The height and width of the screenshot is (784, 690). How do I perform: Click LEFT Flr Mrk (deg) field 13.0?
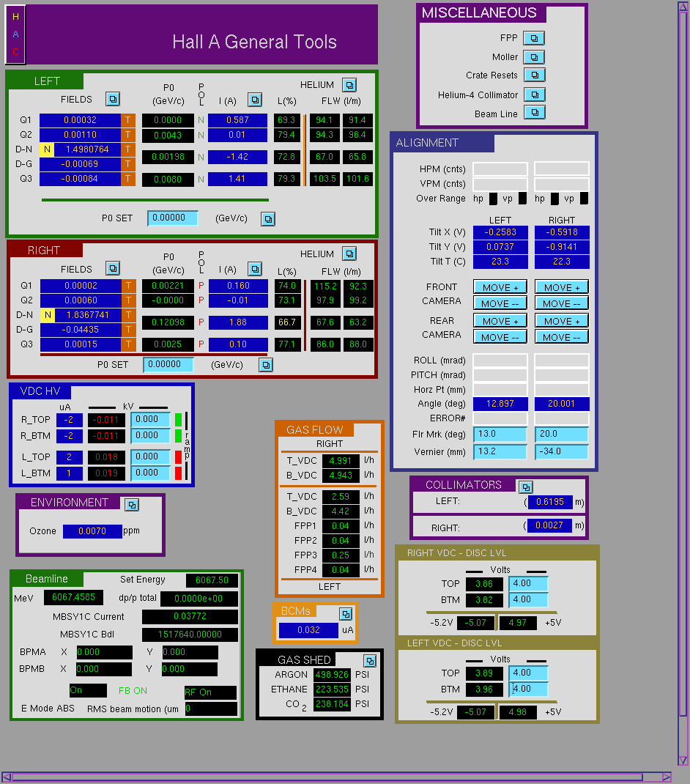click(x=500, y=434)
